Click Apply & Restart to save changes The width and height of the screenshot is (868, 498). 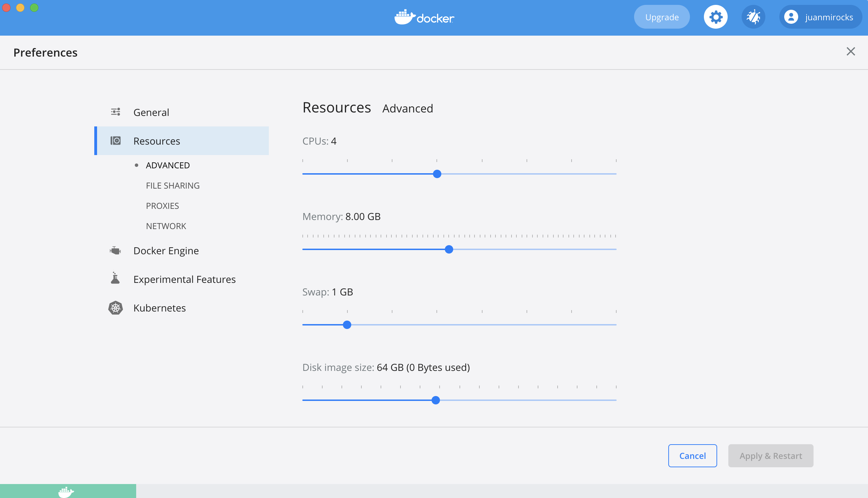pos(771,456)
